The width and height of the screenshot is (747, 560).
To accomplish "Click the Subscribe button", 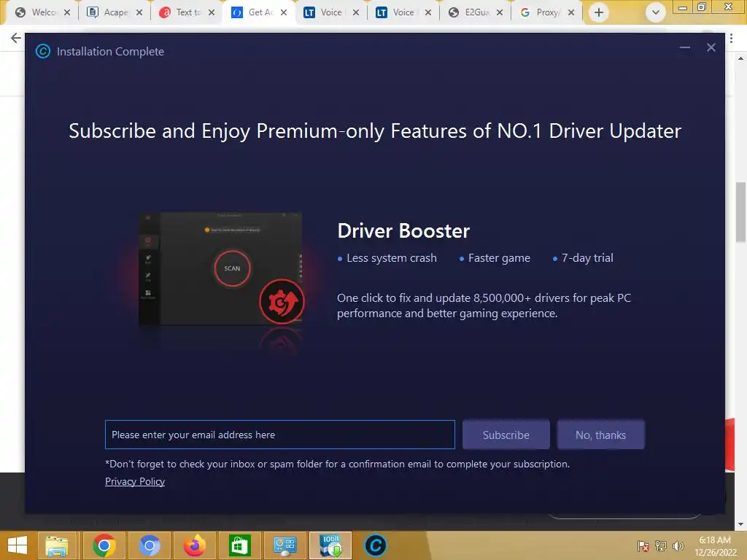I will pyautogui.click(x=506, y=435).
